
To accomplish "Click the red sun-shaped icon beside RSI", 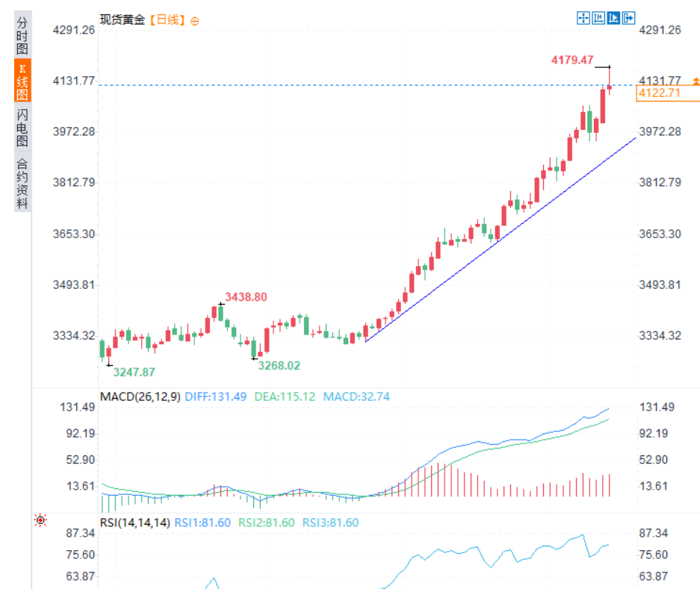I will point(40,521).
